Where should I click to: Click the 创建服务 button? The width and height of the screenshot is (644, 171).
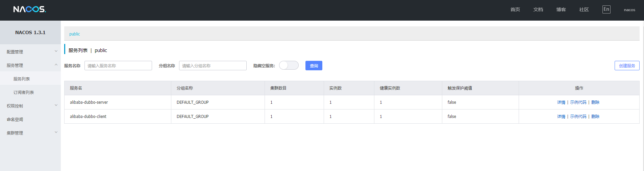627,66
